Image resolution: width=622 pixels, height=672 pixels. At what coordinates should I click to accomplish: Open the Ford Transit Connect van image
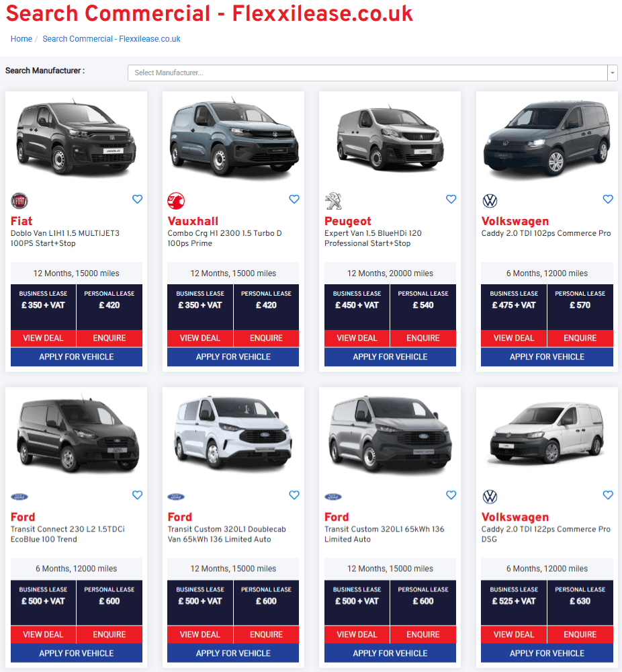click(x=77, y=437)
